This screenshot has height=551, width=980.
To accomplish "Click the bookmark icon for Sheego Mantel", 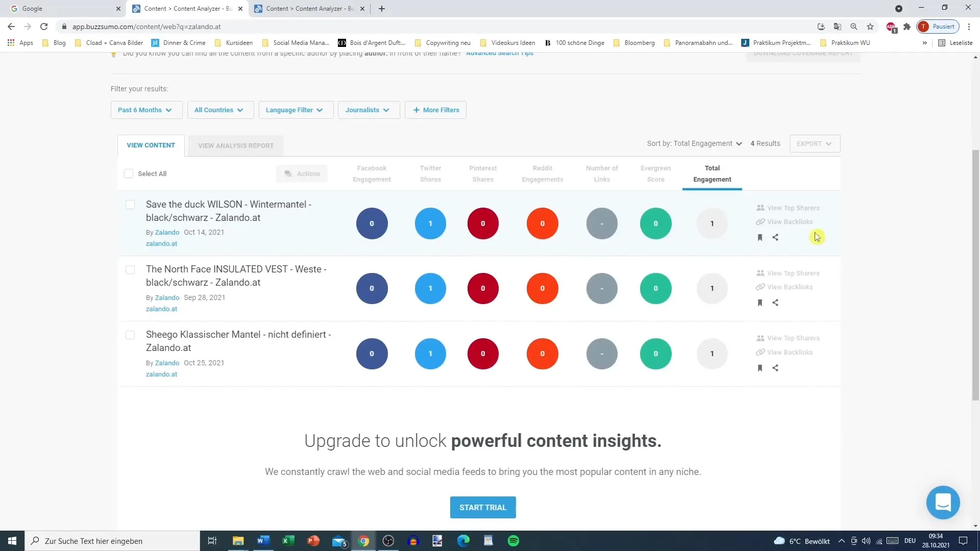I will (x=759, y=367).
